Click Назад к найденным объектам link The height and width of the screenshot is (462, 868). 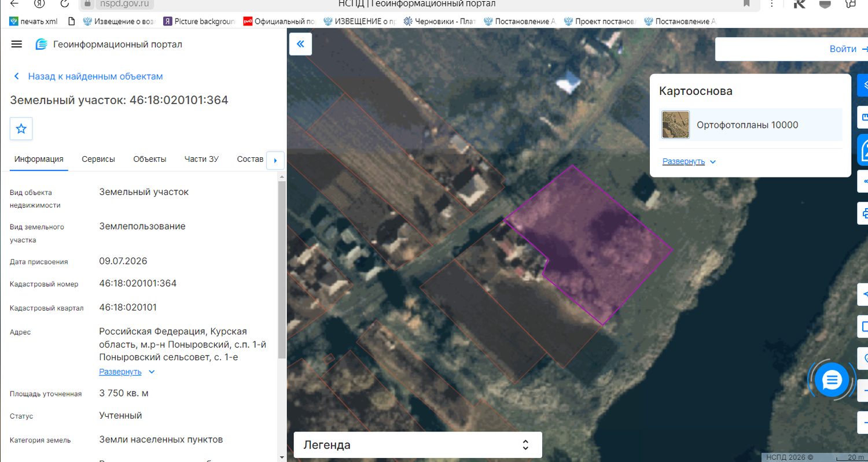pyautogui.click(x=89, y=76)
